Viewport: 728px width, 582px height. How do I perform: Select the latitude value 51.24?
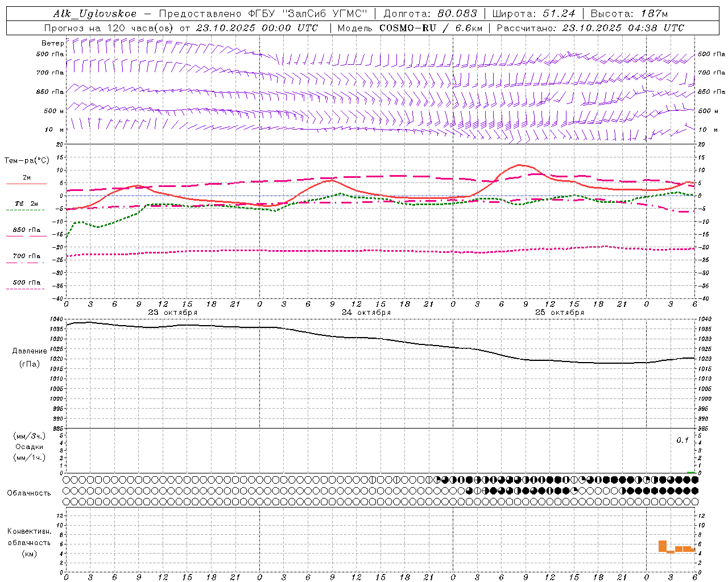[x=559, y=14]
